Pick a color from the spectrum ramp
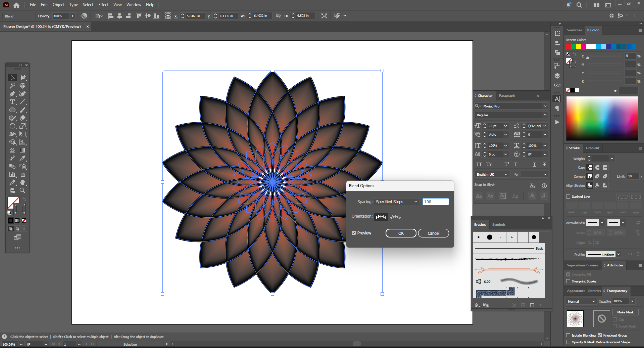This screenshot has width=644, height=348. click(x=602, y=118)
